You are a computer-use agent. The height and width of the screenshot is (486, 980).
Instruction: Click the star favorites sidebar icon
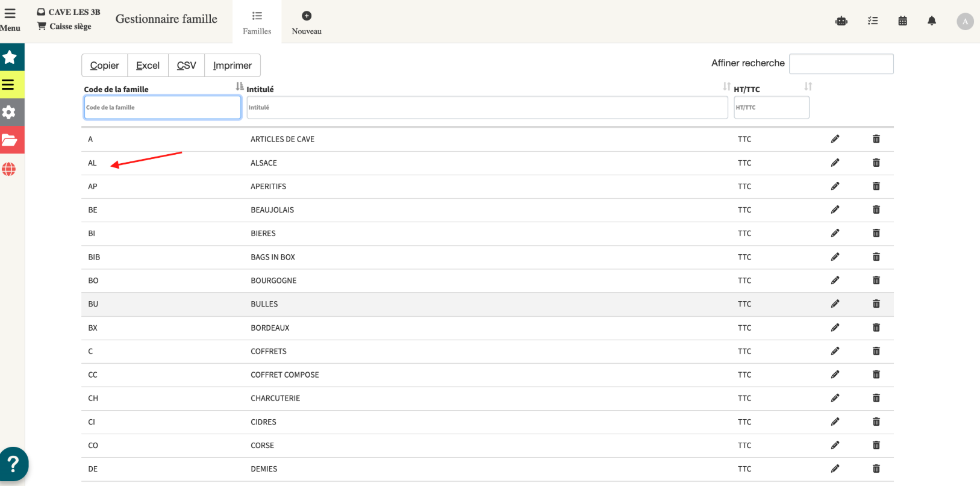tap(10, 57)
